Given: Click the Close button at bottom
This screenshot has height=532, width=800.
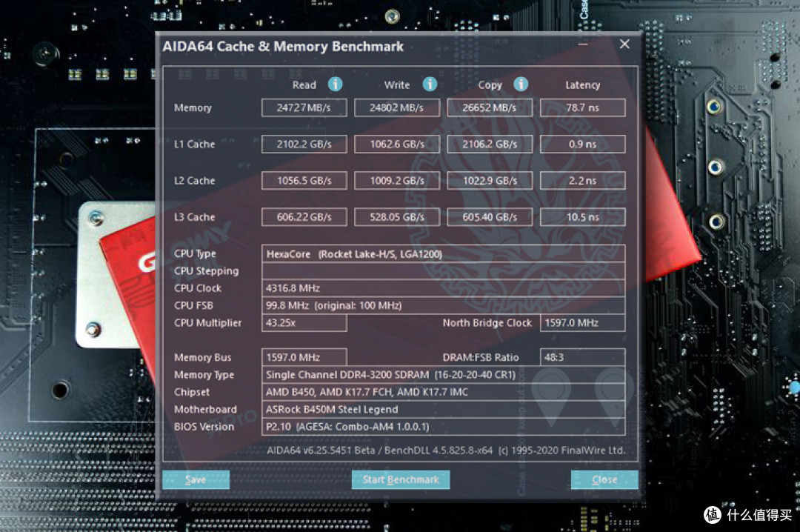Looking at the screenshot, I should coord(604,479).
